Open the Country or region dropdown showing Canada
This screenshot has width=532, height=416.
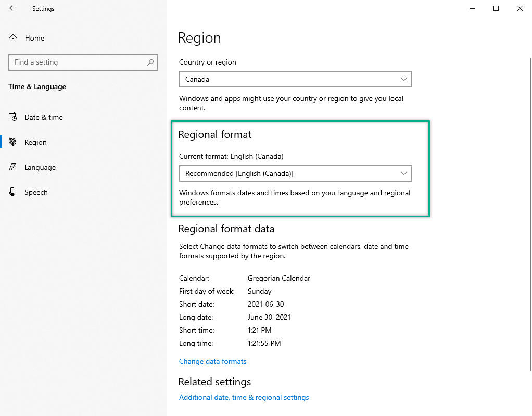pos(295,79)
